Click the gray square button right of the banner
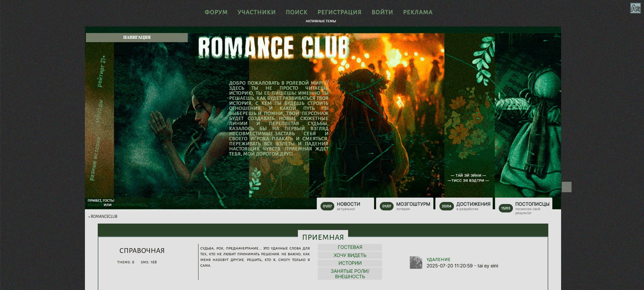 pyautogui.click(x=566, y=187)
